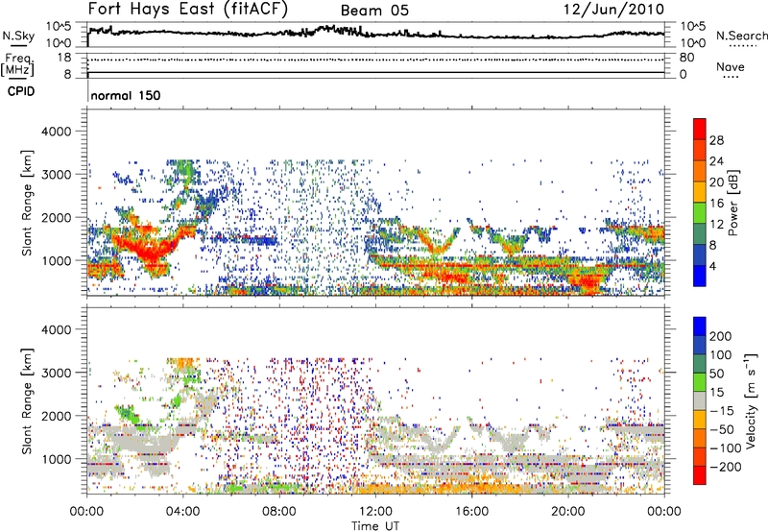The height and width of the screenshot is (532, 768).
Task: Click 'Slant Range [km]' label of power panel
Action: coord(27,203)
